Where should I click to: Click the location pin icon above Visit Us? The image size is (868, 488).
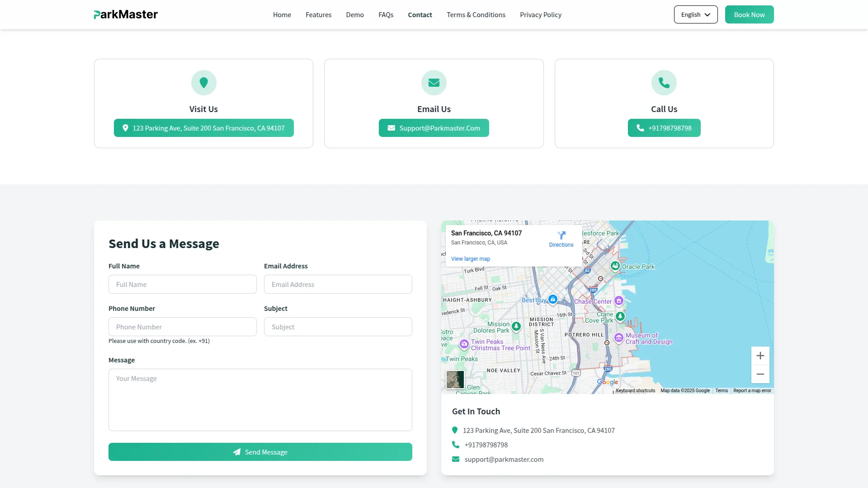[x=203, y=82]
